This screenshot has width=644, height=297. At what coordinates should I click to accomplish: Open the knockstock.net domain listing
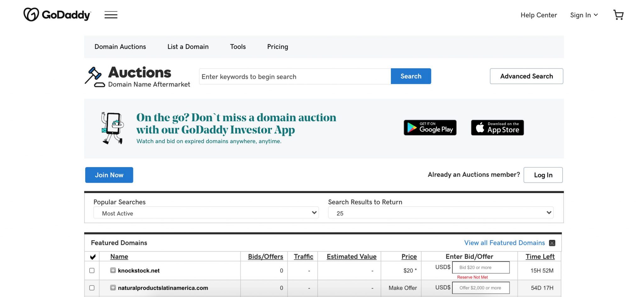click(x=139, y=271)
